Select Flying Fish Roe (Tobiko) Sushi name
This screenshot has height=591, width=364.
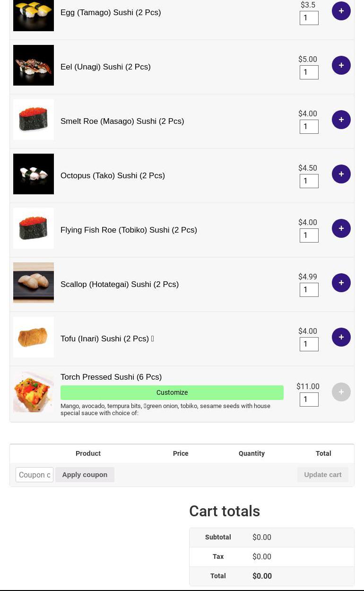129,230
